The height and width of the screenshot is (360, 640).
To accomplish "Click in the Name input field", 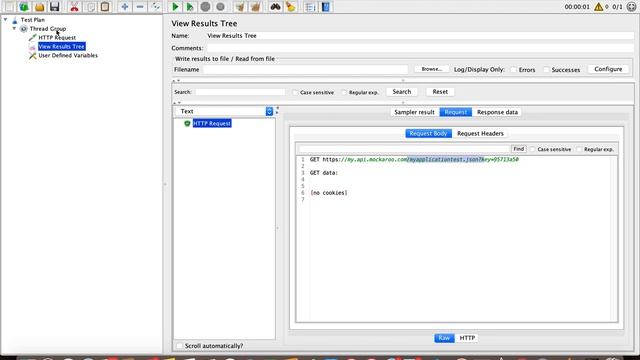I will [x=420, y=36].
